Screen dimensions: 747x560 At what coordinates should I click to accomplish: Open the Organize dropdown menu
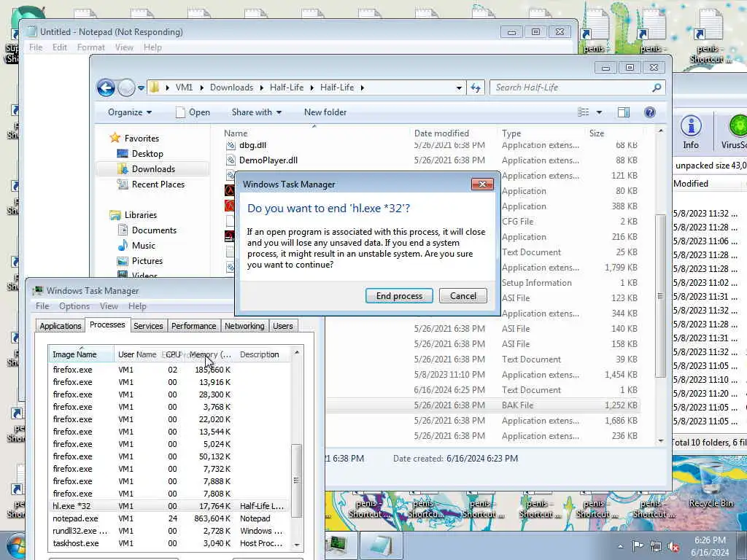click(130, 112)
